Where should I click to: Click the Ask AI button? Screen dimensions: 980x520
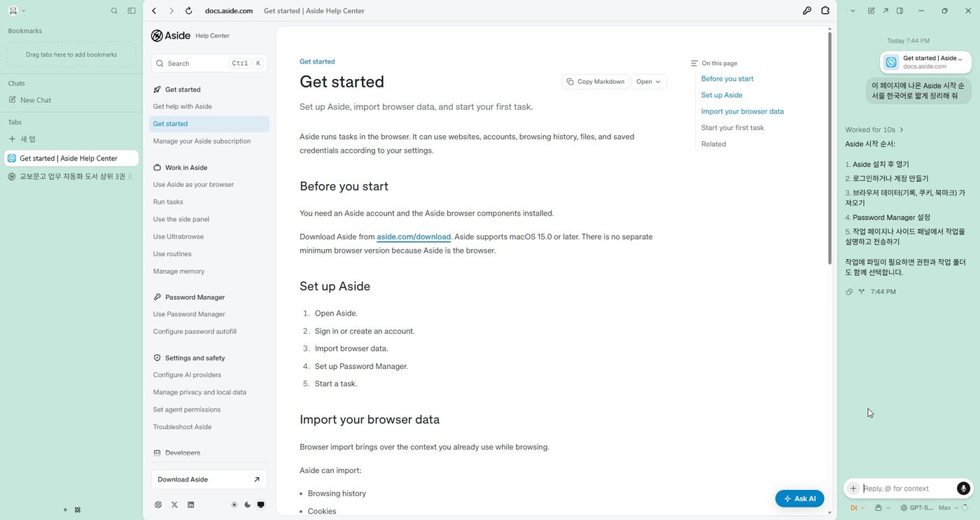(x=799, y=498)
